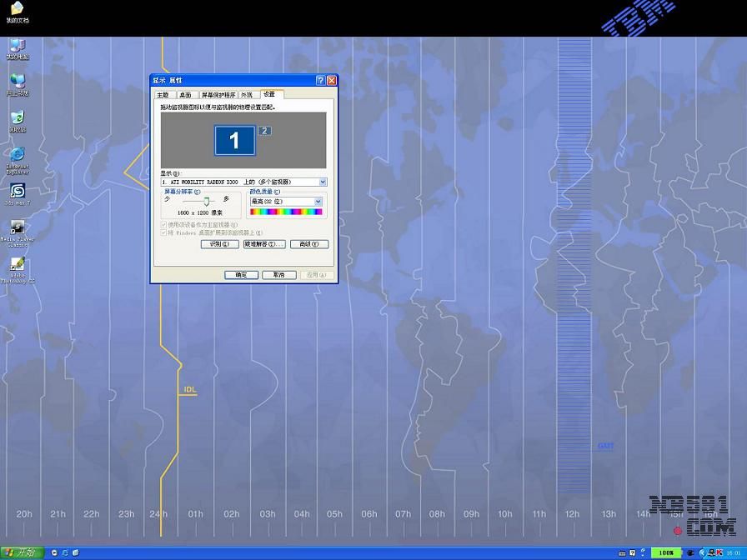This screenshot has width=747, height=560.
Task: Open the Media Player Classic shortcut
Action: (x=17, y=227)
